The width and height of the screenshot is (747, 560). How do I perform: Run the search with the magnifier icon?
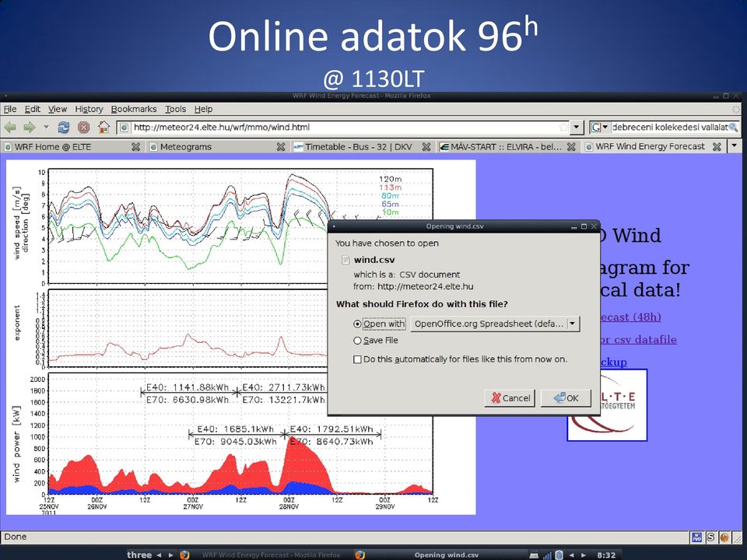[733, 127]
